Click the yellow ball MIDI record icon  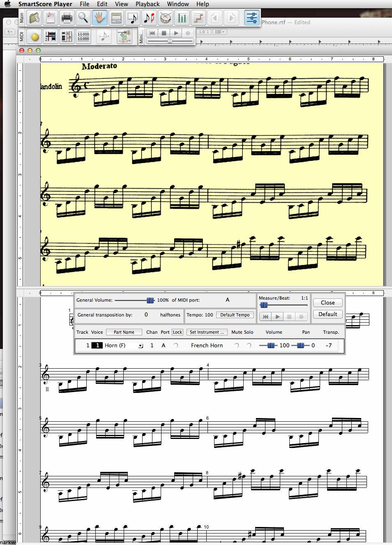pos(35,37)
